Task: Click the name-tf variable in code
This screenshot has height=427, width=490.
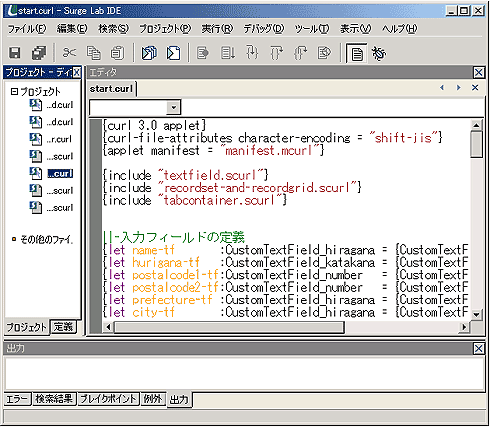Action: click(x=153, y=250)
